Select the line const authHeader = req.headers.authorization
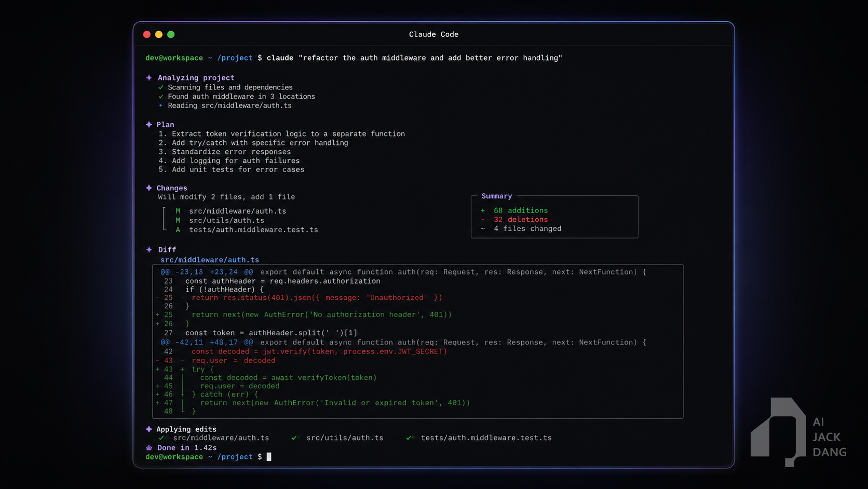This screenshot has height=489, width=868. click(283, 281)
